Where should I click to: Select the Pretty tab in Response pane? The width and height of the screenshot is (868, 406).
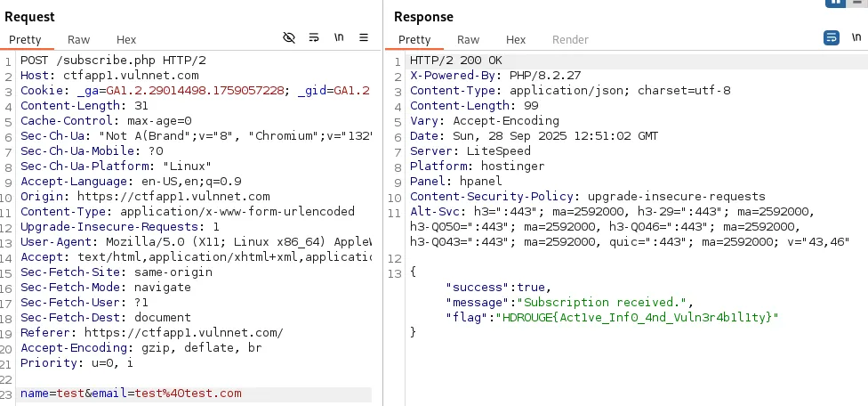point(414,40)
